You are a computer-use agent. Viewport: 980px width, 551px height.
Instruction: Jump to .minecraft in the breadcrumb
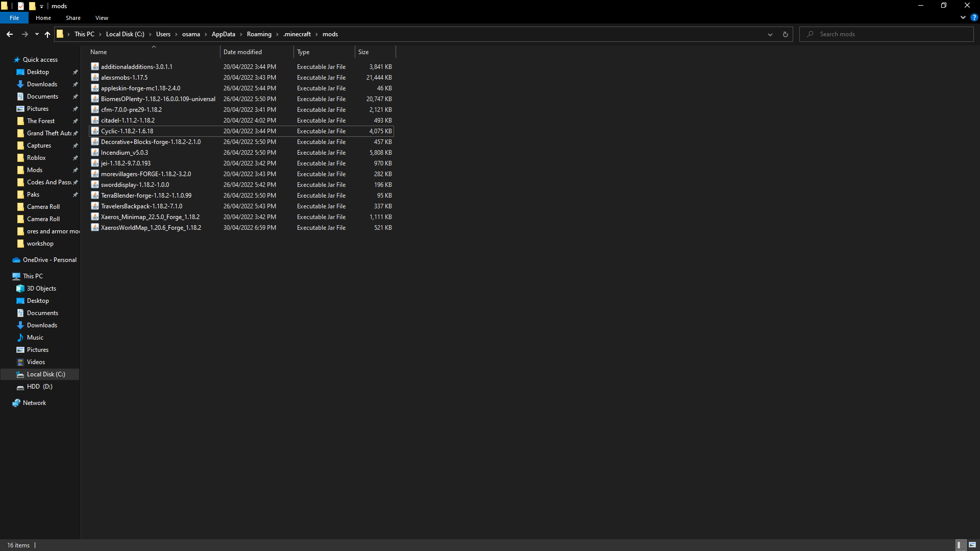click(x=297, y=34)
